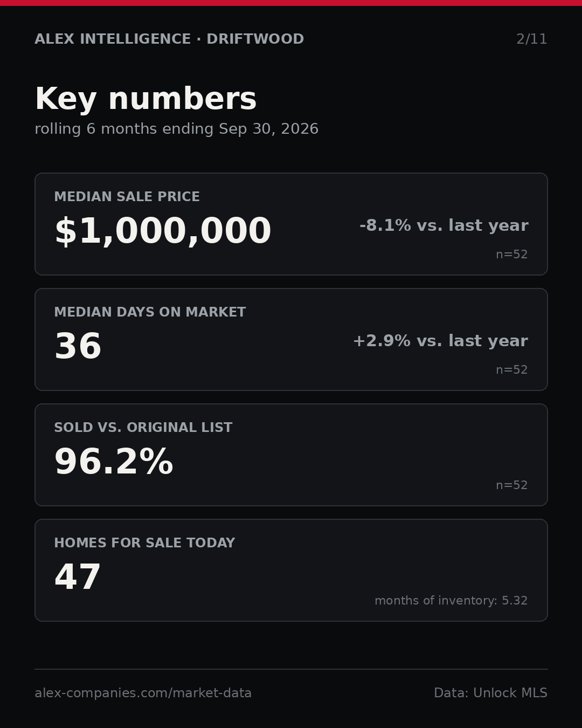Click the red bar at the top
Screen dimensions: 582x728
point(291,3)
